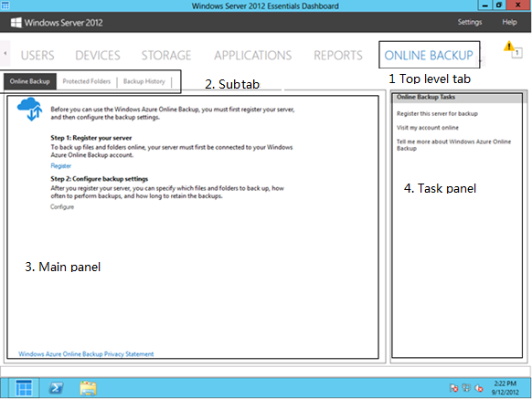The width and height of the screenshot is (532, 399).
Task: Click the muted speaker tray icon
Action: point(479,388)
